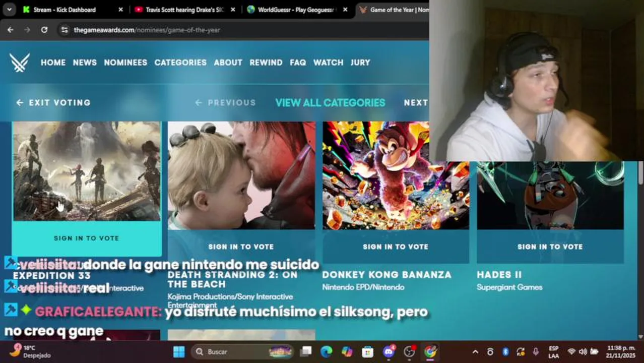Image resolution: width=644 pixels, height=363 pixels.
Task: Open HOME in site navigation
Action: (x=53, y=63)
